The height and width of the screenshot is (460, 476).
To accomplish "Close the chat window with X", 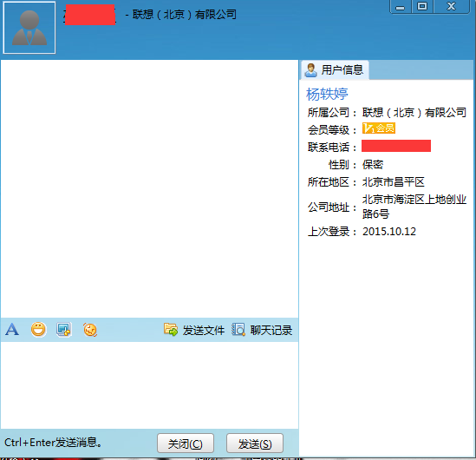I will (451, 7).
